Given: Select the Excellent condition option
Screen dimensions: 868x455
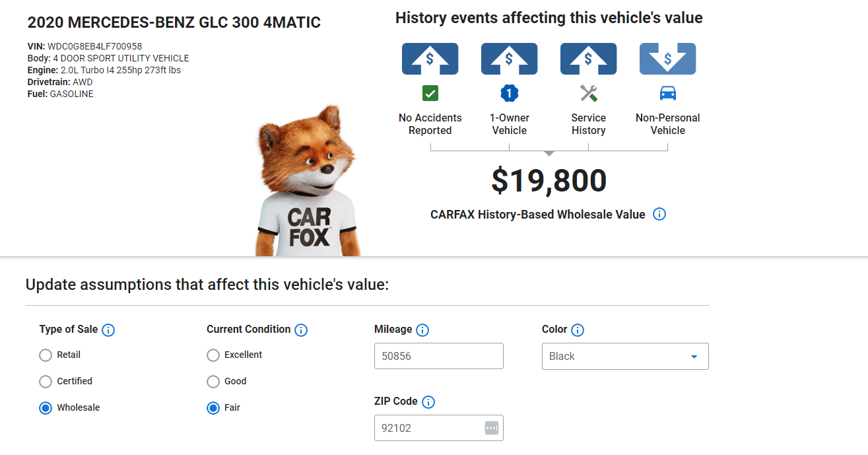Looking at the screenshot, I should [x=213, y=355].
